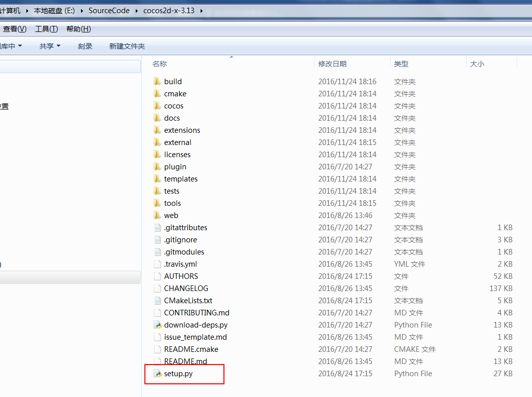The width and height of the screenshot is (532, 397).
Task: Click the 2016/8/26 13:46 date of web folder
Action: 345,215
